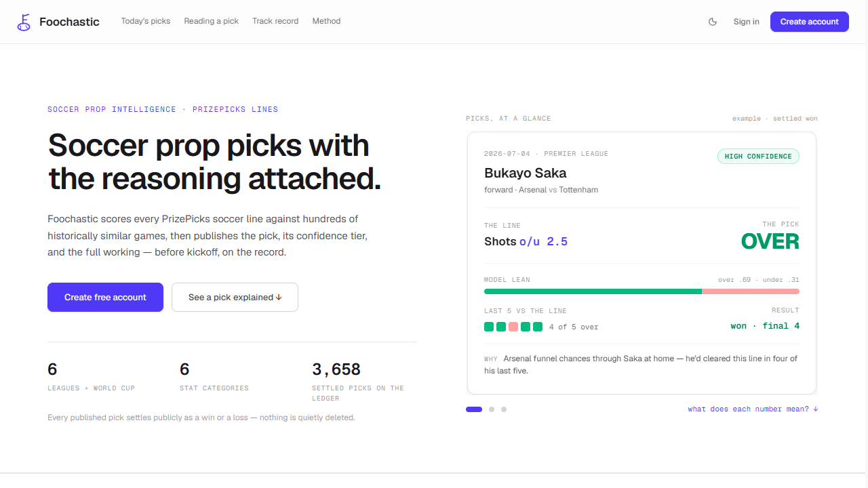Click the Bukayo Saka player name
The width and height of the screenshot is (868, 488).
point(525,173)
